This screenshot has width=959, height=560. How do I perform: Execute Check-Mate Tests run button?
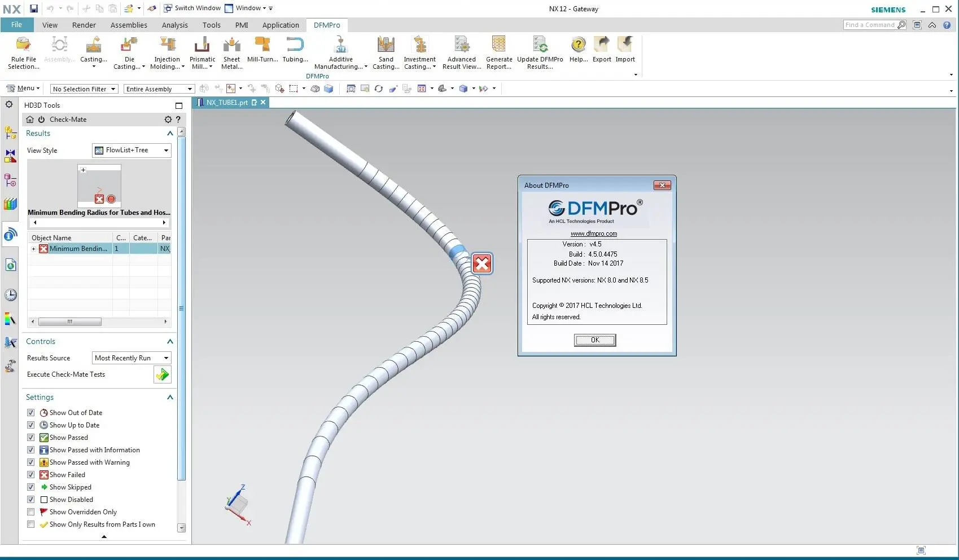pyautogui.click(x=162, y=374)
